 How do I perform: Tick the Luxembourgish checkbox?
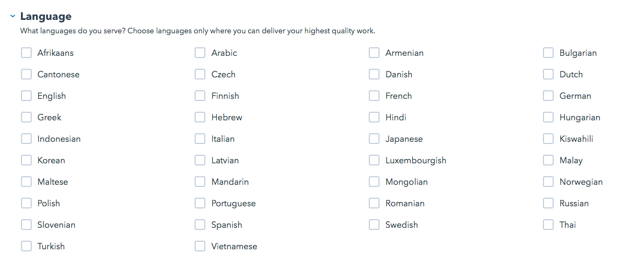pos(374,160)
